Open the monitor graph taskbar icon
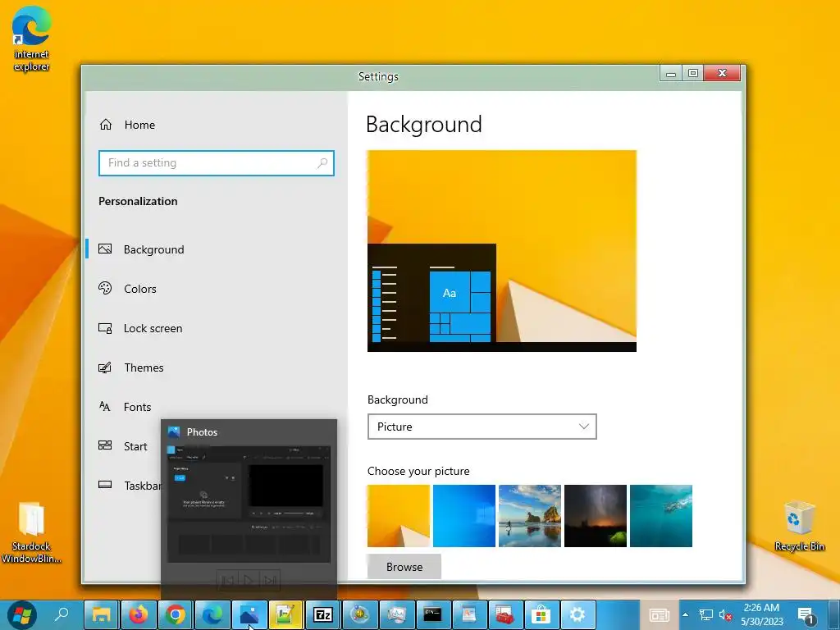 tap(397, 614)
